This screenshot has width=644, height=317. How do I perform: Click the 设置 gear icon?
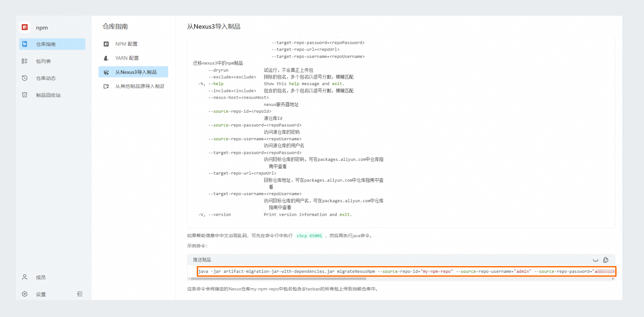click(25, 294)
